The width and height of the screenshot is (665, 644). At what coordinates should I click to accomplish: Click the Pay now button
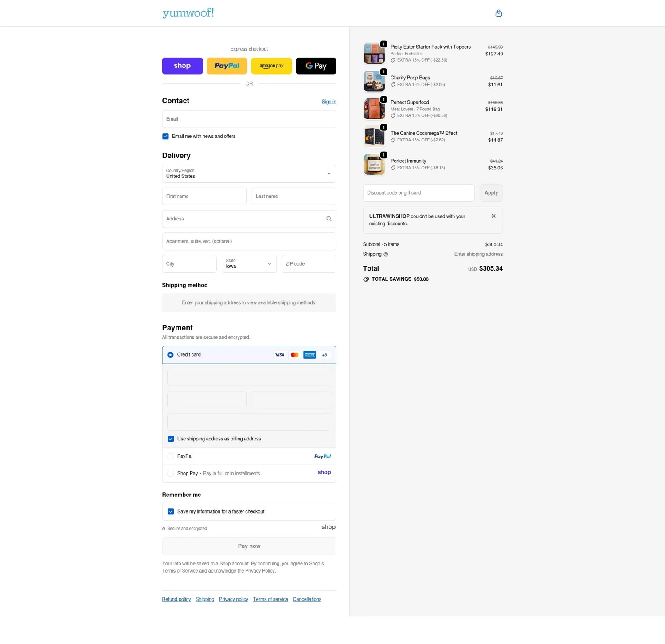tap(249, 546)
